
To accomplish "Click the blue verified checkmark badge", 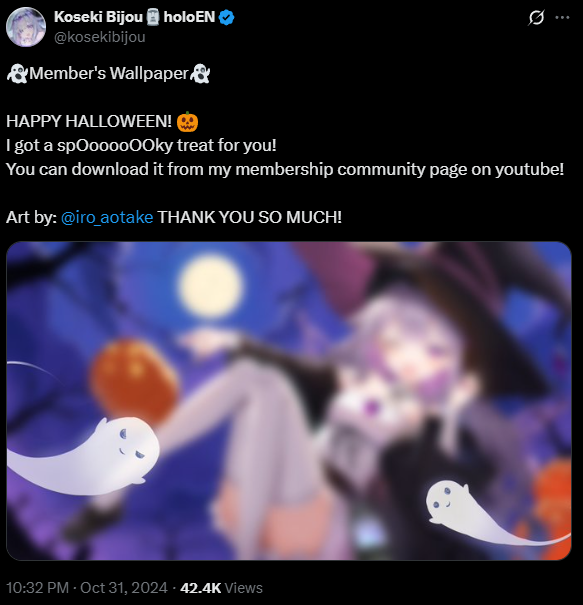I will point(226,17).
